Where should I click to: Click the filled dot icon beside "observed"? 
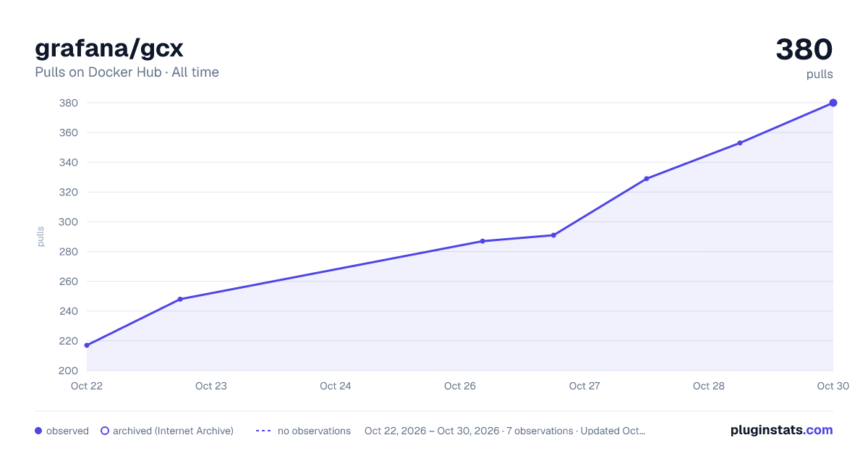pyautogui.click(x=38, y=431)
